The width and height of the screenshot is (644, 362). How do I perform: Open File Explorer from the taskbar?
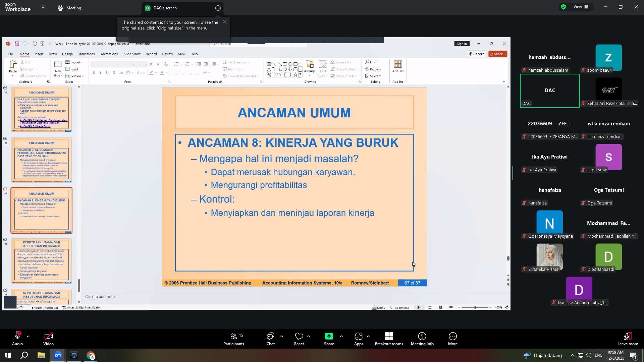pos(41,355)
